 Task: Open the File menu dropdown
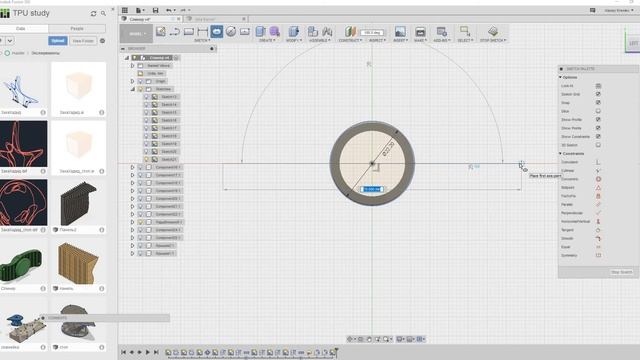click(140, 10)
